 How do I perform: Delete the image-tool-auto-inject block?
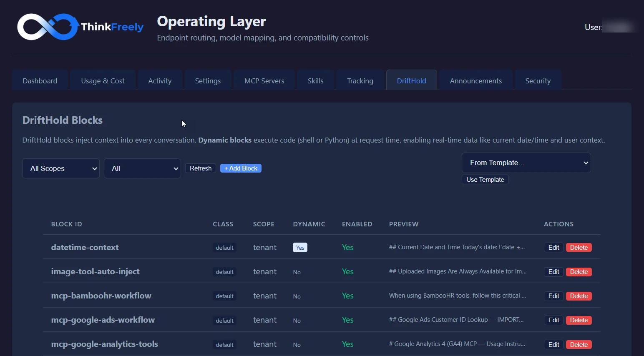coord(579,272)
